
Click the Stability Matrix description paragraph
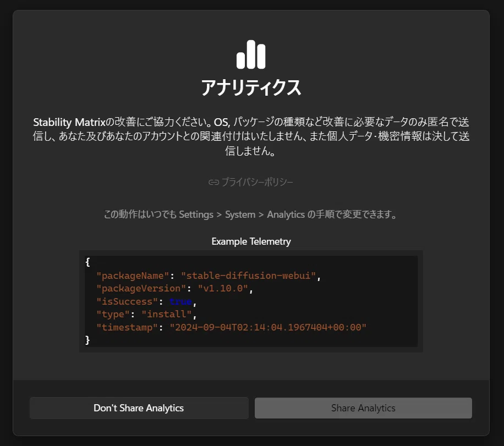[x=251, y=136]
